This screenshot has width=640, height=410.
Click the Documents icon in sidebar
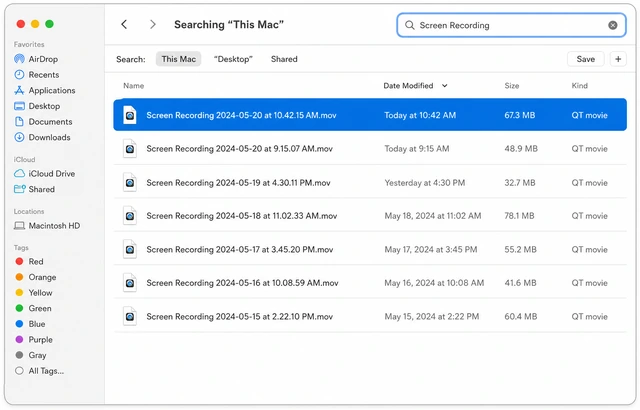(x=19, y=122)
